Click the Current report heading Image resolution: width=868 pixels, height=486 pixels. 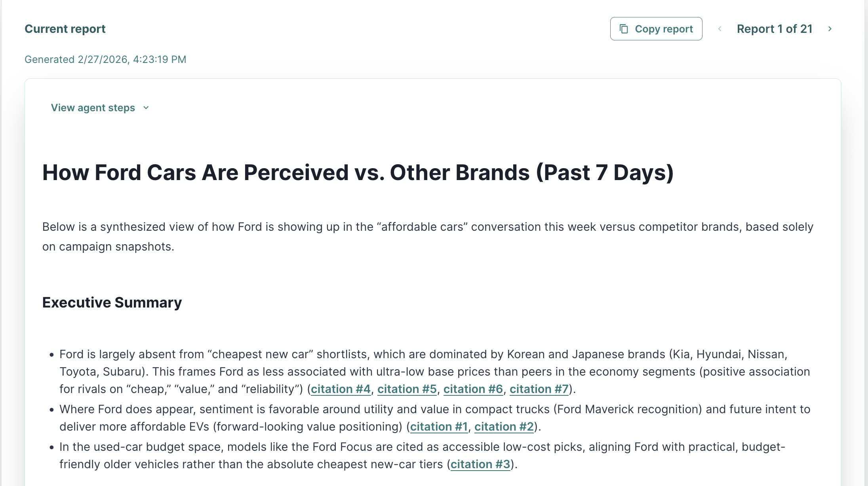65,29
